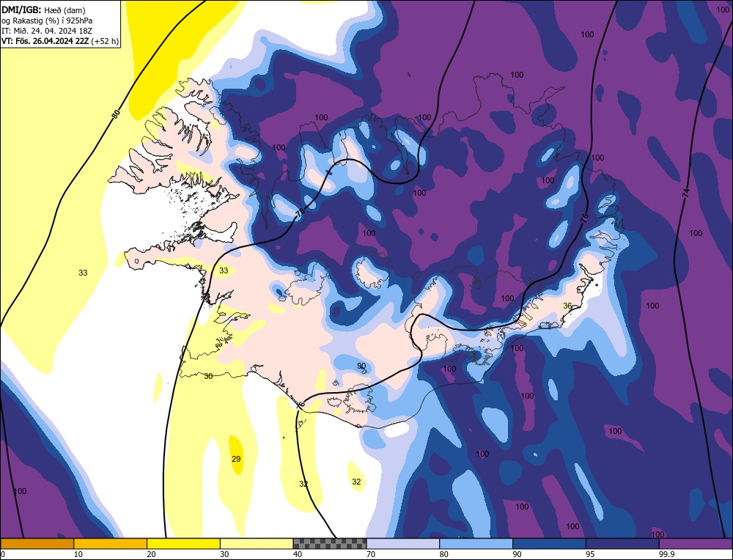Click the dark navy 95–99.9 legend swatch
The image size is (733, 560).
[x=622, y=543]
